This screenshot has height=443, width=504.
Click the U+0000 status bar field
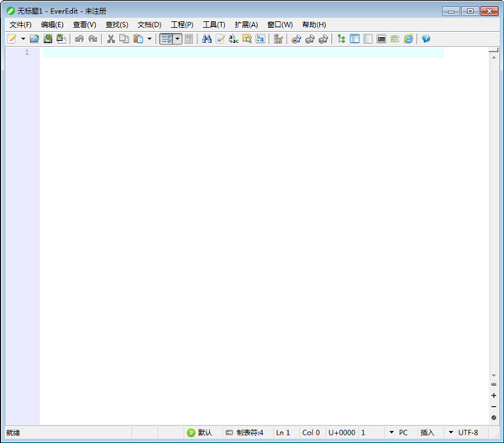pos(342,433)
